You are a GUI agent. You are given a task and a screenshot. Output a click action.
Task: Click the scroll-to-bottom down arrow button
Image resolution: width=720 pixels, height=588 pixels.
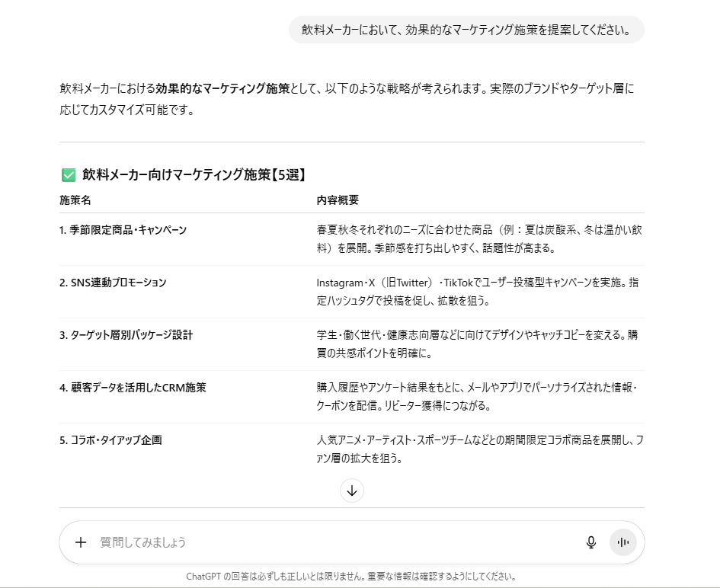click(352, 491)
